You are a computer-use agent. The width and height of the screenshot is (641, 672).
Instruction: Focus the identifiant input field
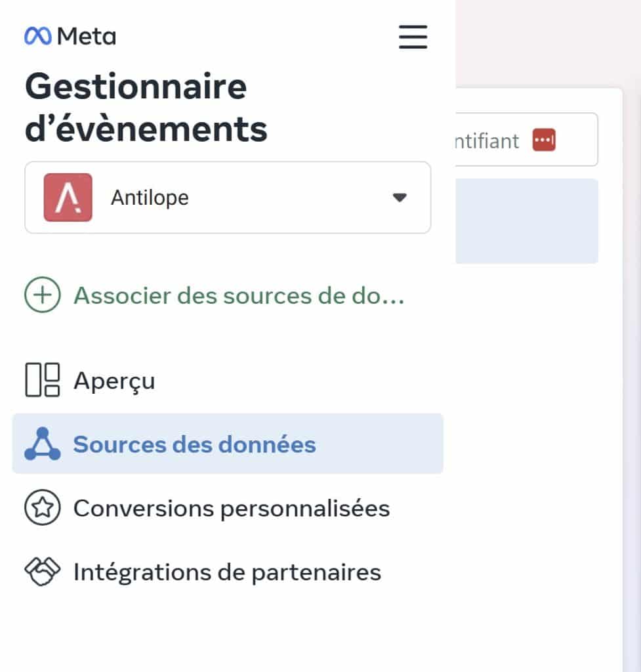coord(526,140)
